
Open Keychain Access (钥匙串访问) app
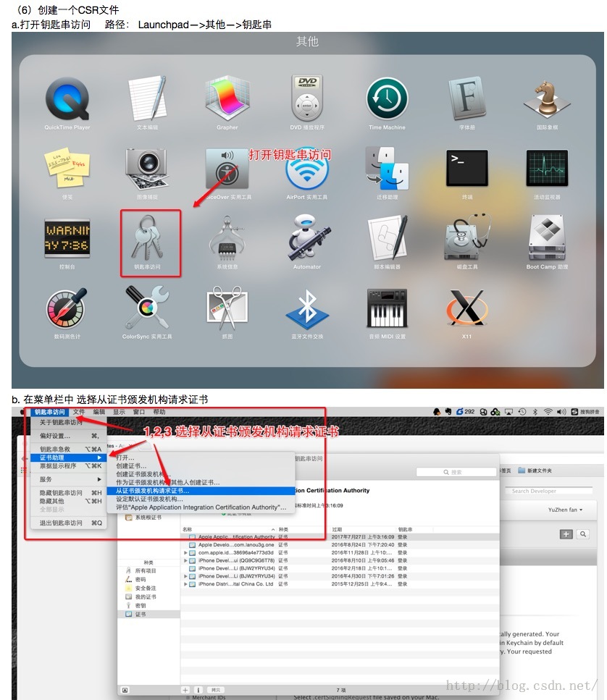(147, 238)
